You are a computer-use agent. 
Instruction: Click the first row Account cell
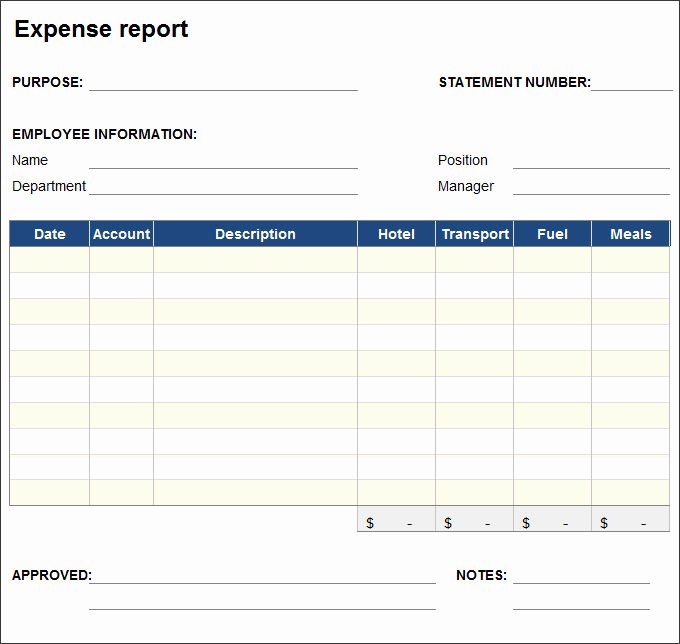coord(121,260)
